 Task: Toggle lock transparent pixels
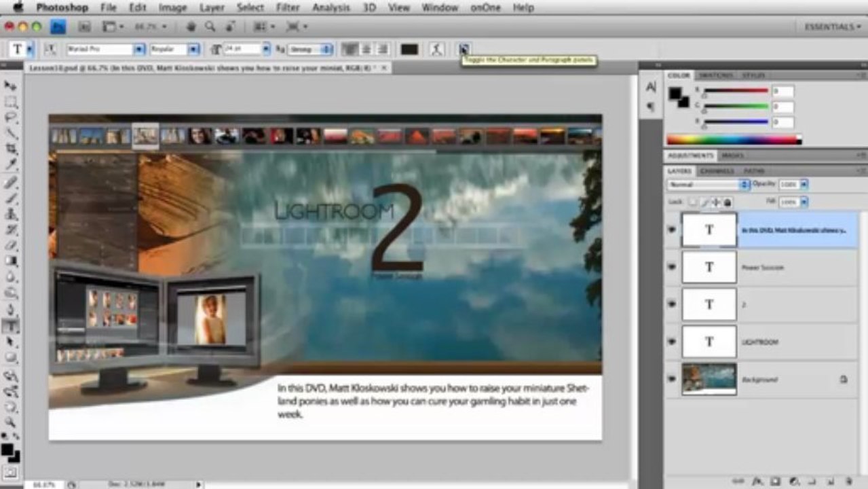click(693, 202)
